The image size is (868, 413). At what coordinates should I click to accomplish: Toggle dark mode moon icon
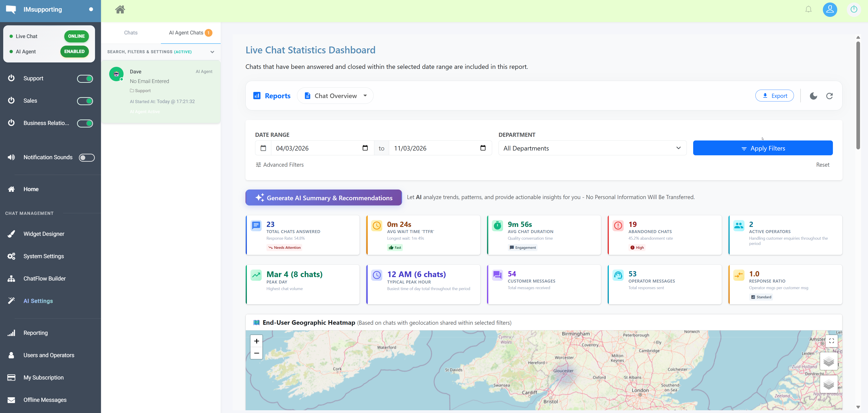coord(814,96)
